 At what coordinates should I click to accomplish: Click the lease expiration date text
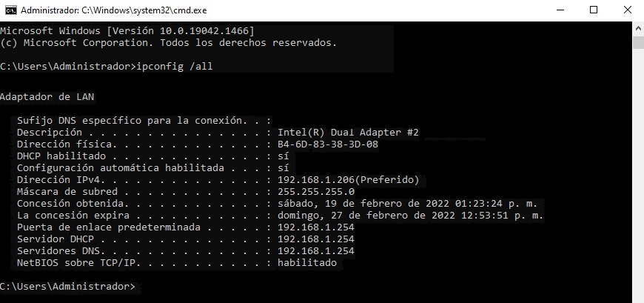[411, 215]
